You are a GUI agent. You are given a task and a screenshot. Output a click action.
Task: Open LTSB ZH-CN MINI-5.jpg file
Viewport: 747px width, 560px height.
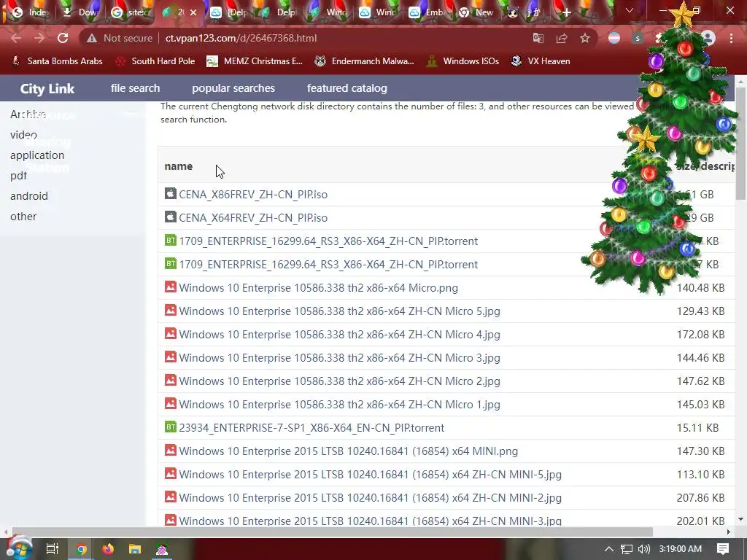click(370, 474)
